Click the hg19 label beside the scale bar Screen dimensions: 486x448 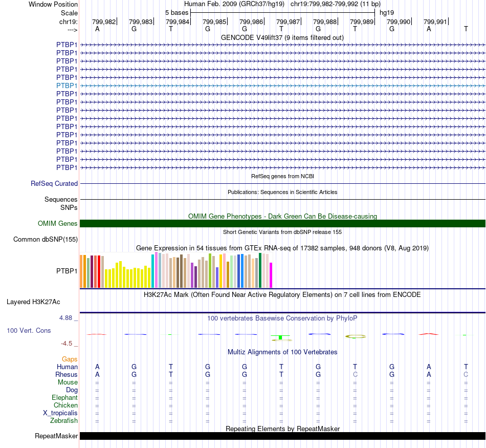tap(387, 13)
